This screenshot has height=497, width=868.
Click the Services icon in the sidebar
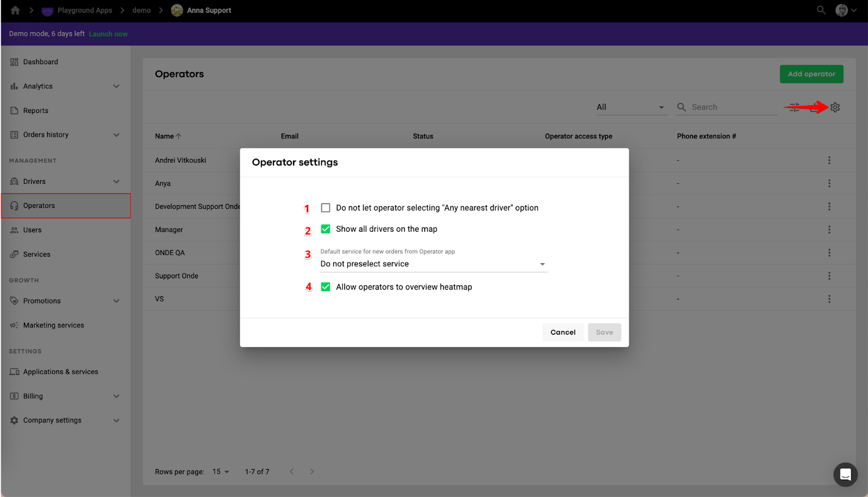[14, 254]
